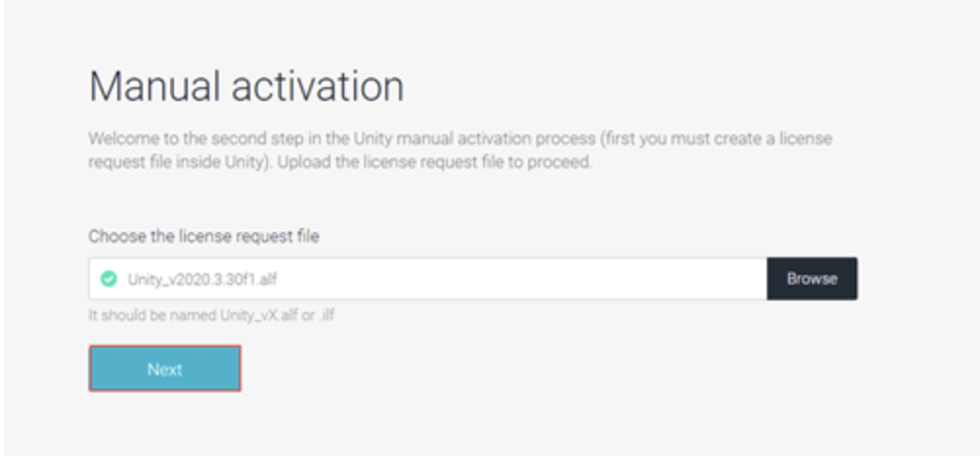Viewport: 980px width, 456px height.
Task: Click the Browse button
Action: [x=812, y=278]
